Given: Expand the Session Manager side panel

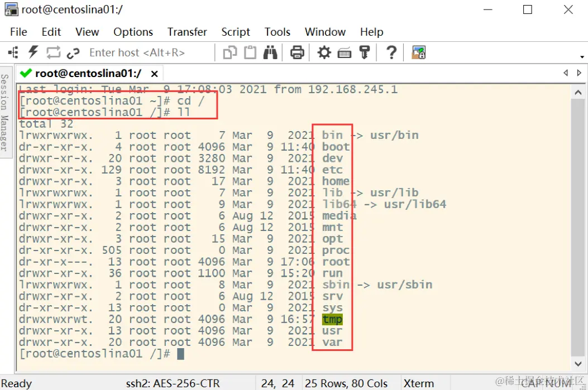Looking at the screenshot, I should tap(5, 112).
